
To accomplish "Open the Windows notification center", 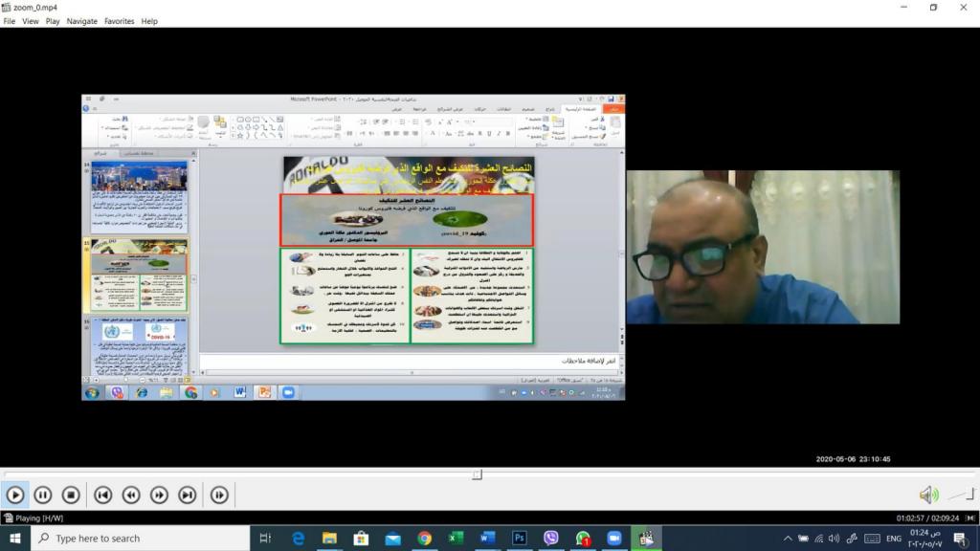I will (958, 539).
